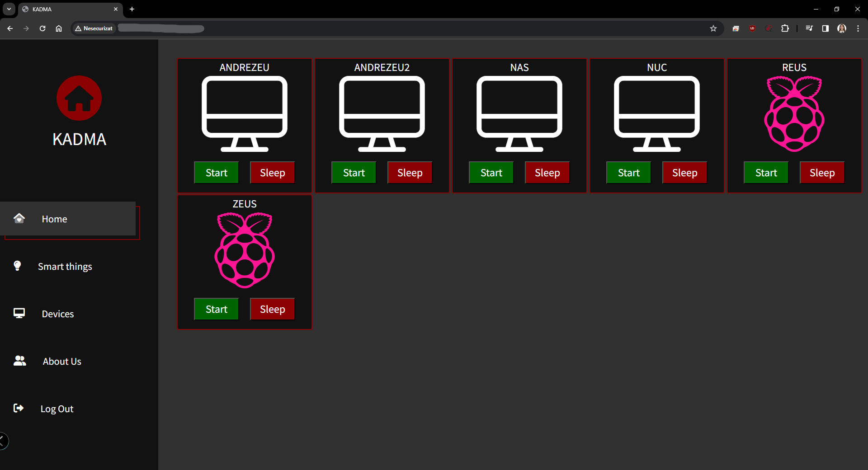868x470 pixels.
Task: Click the NAS monitor icon
Action: [519, 113]
